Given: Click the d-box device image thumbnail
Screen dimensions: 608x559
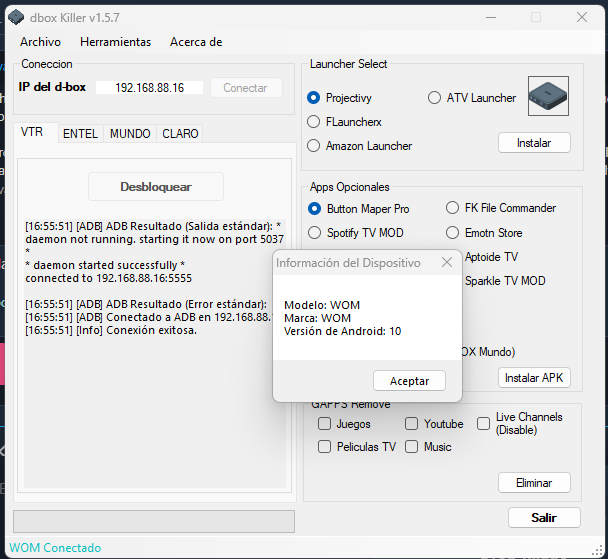Looking at the screenshot, I should click(x=548, y=96).
